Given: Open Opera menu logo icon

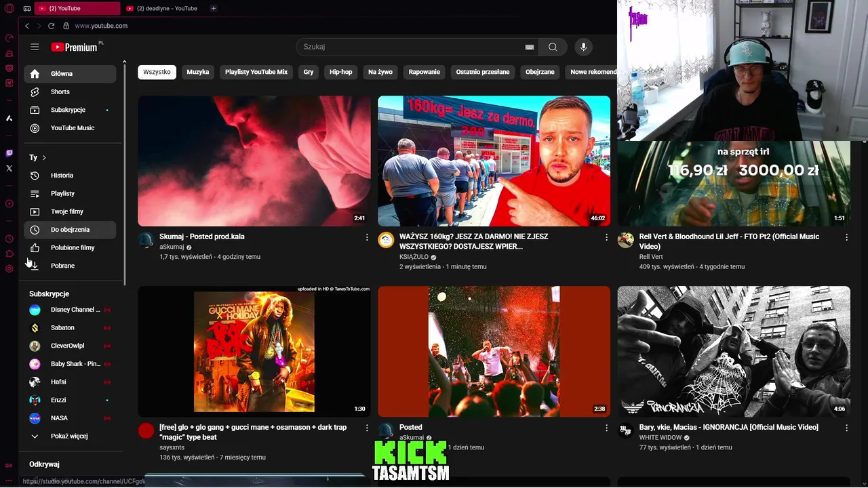Looking at the screenshot, I should coord(9,8).
